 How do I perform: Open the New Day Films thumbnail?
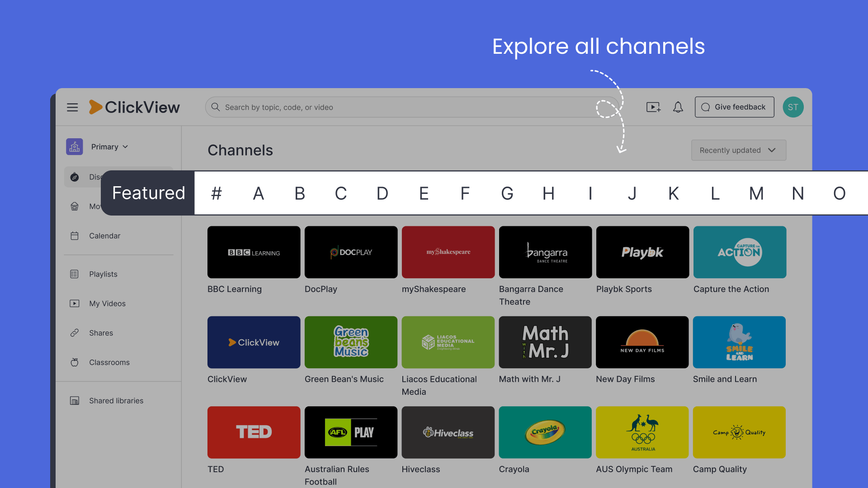pos(642,342)
